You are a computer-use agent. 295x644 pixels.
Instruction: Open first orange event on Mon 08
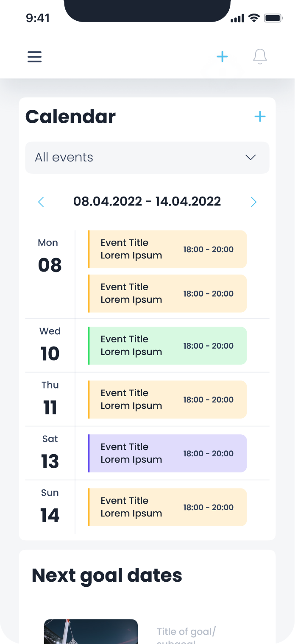tap(167, 249)
